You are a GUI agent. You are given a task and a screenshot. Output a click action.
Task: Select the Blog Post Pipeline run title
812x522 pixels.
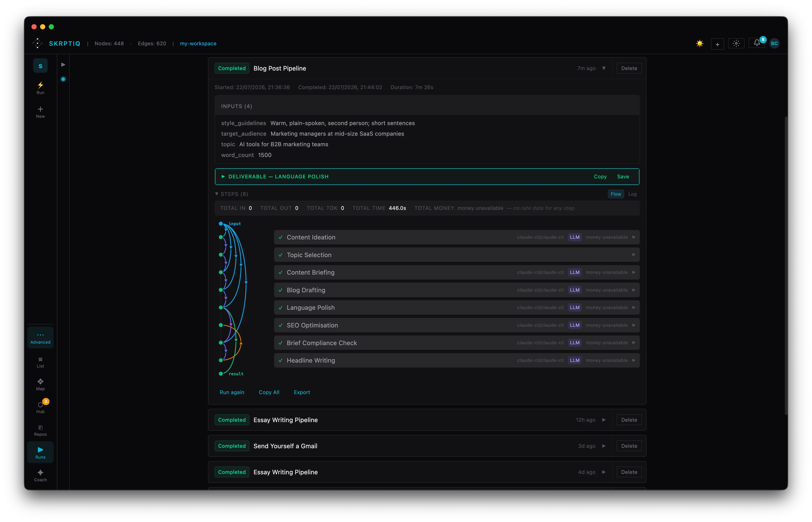(280, 68)
